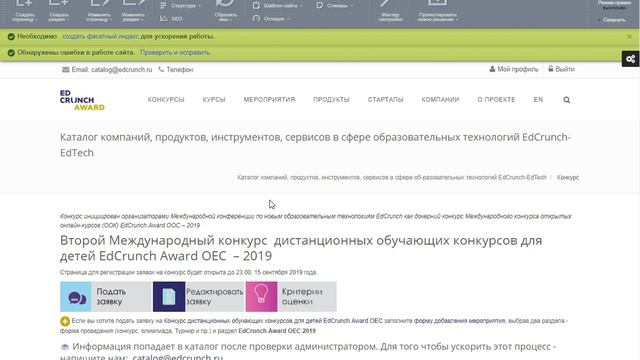Open the Структура dropdown in admin panel
The height and width of the screenshot is (360, 640).
coord(180,6)
